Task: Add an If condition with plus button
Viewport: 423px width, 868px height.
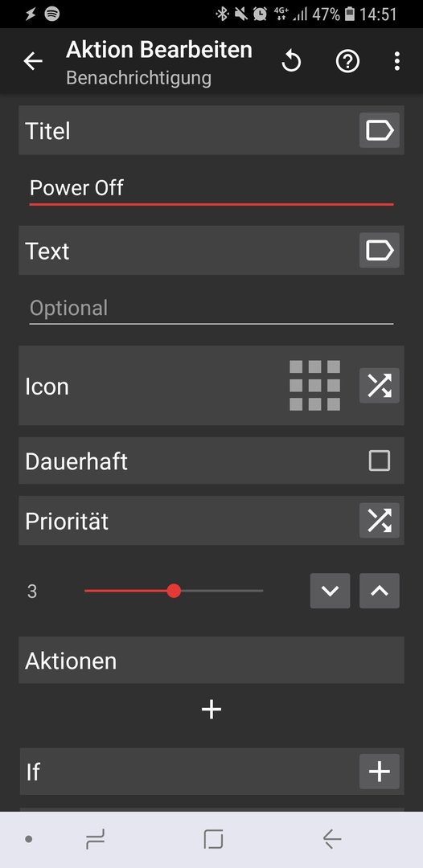Action: click(x=380, y=771)
